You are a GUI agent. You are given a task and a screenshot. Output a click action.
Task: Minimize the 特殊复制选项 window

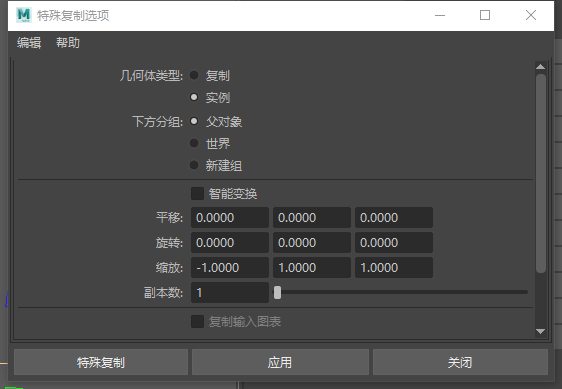[x=440, y=15]
